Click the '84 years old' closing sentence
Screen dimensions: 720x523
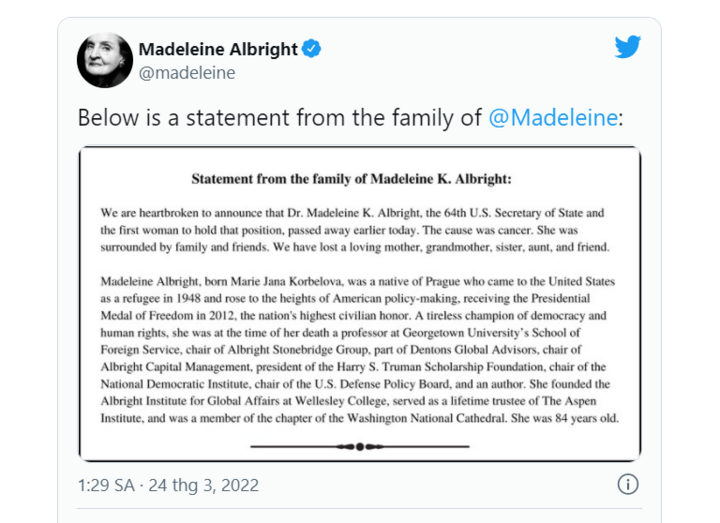pyautogui.click(x=565, y=418)
